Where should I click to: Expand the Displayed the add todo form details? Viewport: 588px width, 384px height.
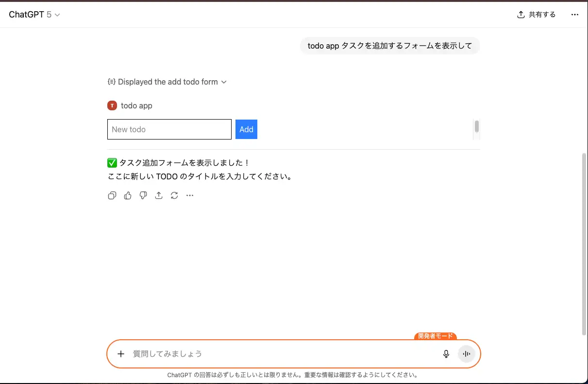coord(167,82)
